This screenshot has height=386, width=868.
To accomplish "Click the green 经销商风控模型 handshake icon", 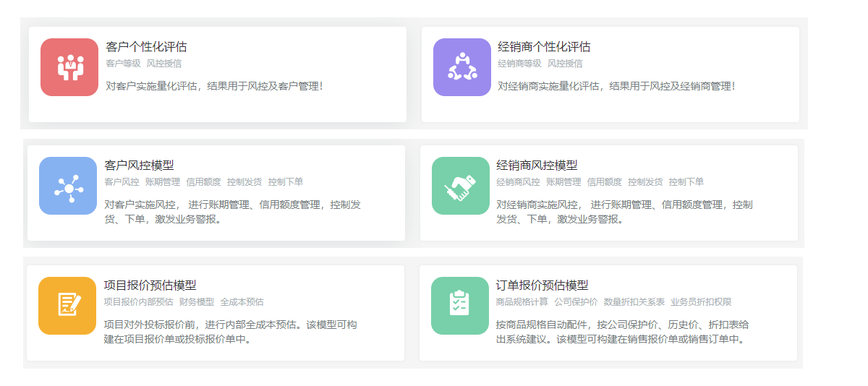I will tap(461, 186).
